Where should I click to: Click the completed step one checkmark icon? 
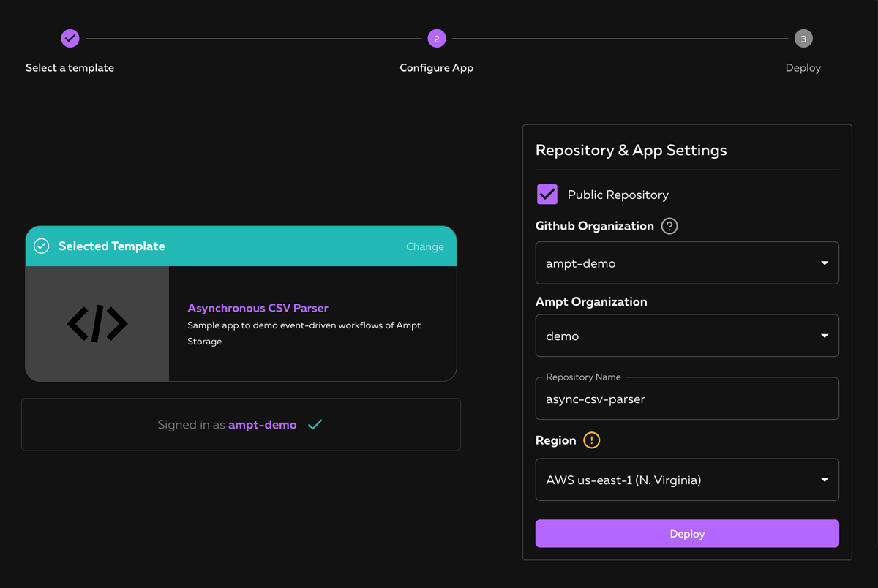70,39
